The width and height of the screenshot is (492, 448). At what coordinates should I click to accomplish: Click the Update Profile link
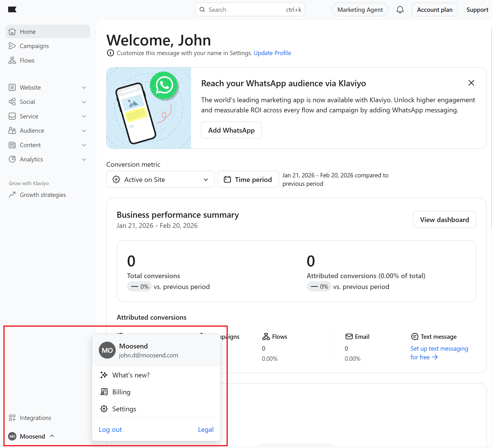[x=272, y=53]
